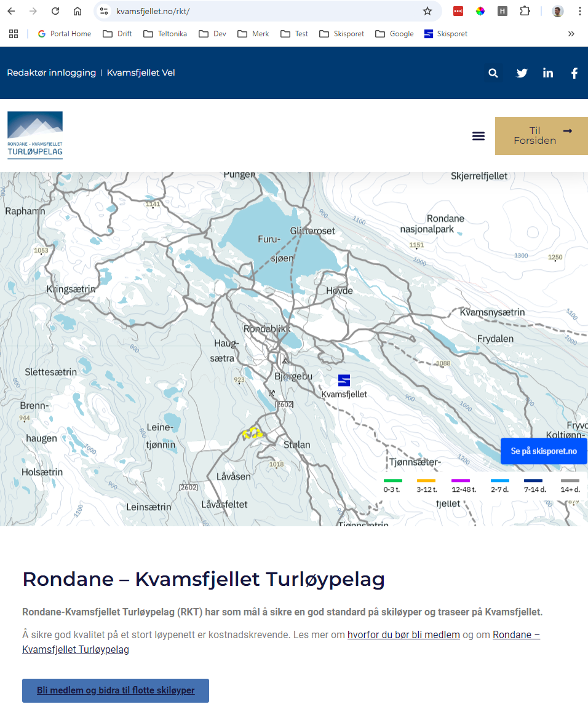Screen dimensions: 588x707
Task: Open the hvorfor du bør bli medlem link
Action: [x=403, y=635]
